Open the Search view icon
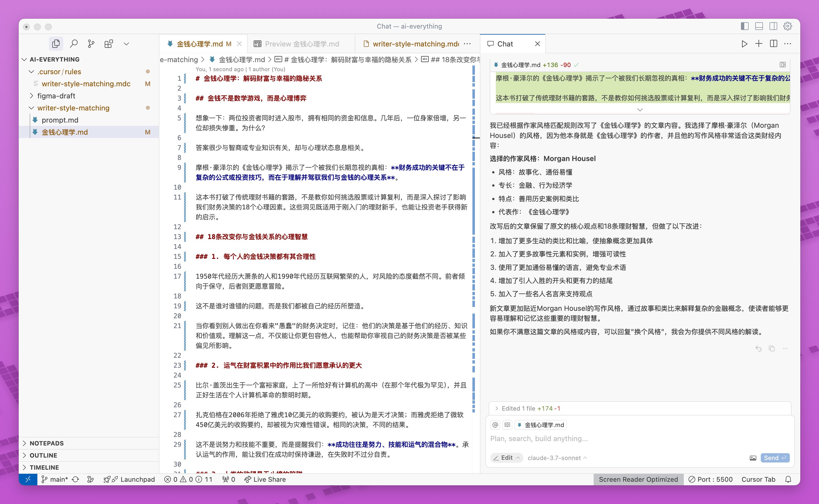This screenshot has height=504, width=819. [74, 44]
